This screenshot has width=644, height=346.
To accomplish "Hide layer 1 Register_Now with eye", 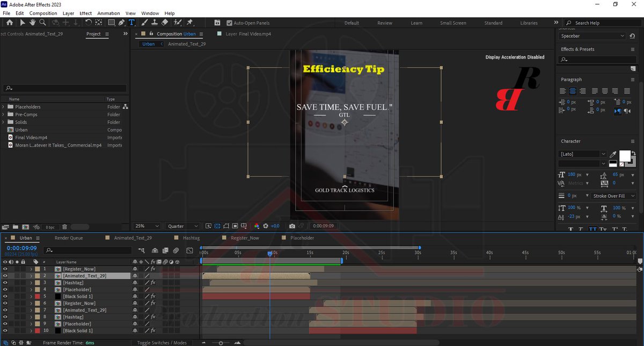I will [5, 269].
